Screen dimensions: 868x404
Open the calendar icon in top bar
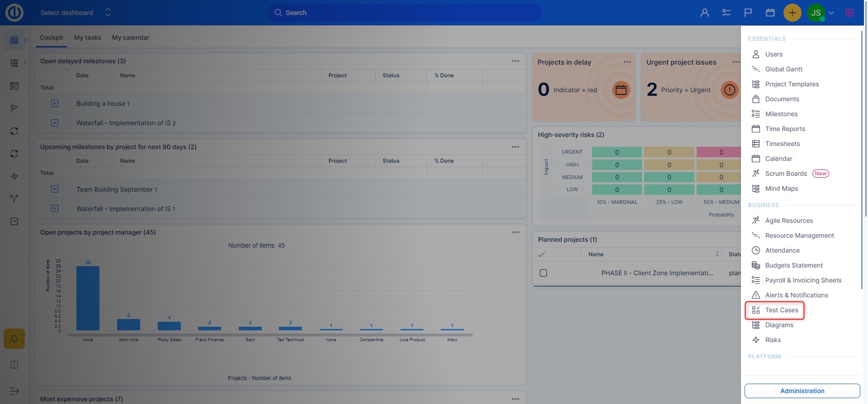click(770, 13)
